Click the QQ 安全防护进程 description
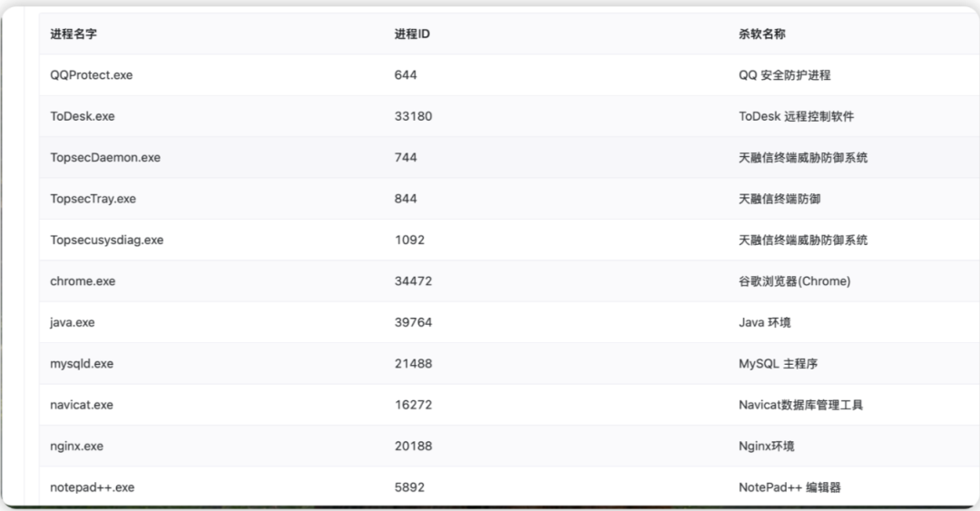The height and width of the screenshot is (511, 980). pos(784,75)
